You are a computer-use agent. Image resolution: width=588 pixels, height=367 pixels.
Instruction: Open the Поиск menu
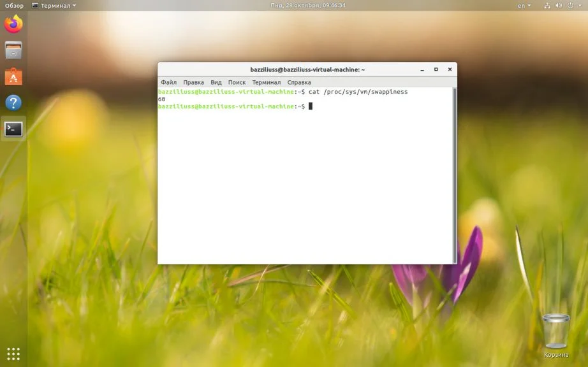pyautogui.click(x=237, y=82)
